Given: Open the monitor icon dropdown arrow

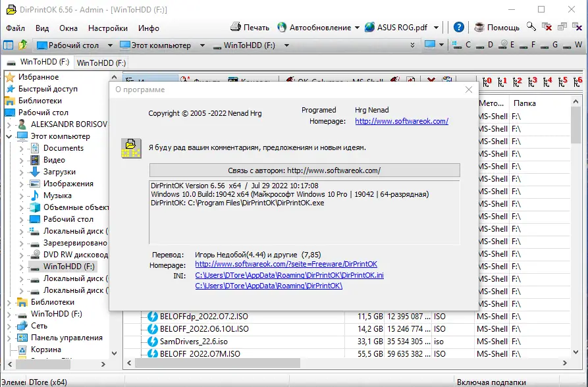Looking at the screenshot, I should [441, 45].
